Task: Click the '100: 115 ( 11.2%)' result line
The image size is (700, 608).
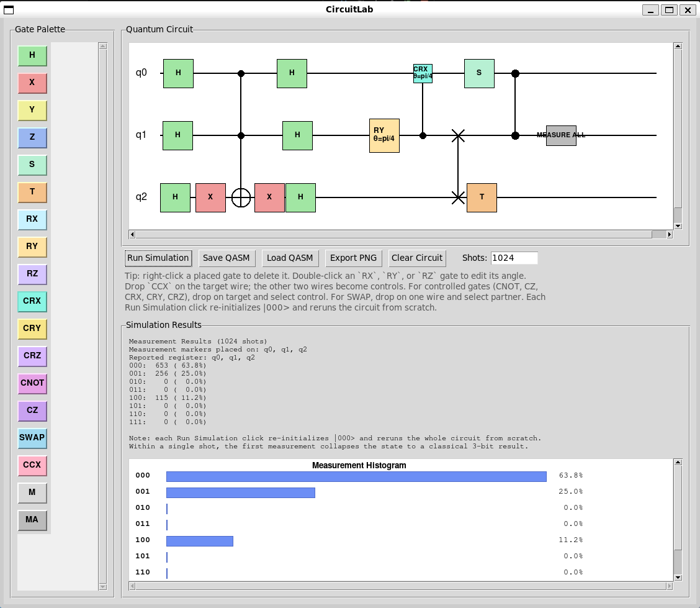Action: (x=168, y=397)
